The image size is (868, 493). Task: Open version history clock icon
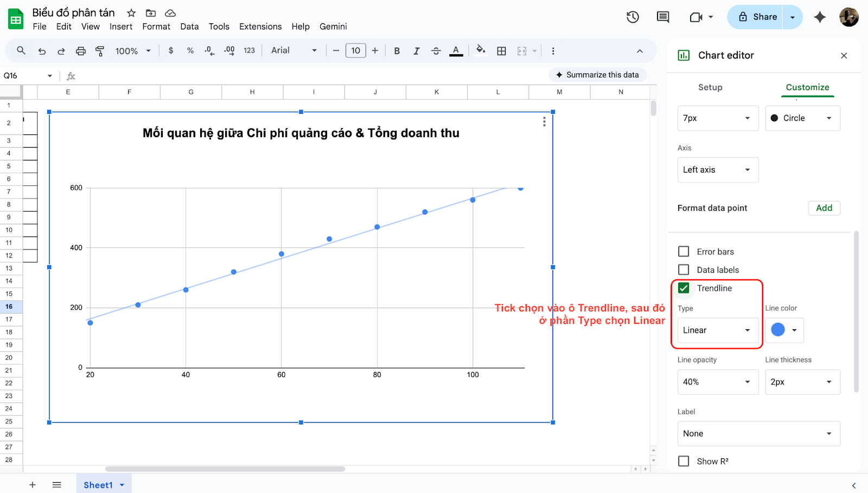pos(633,17)
